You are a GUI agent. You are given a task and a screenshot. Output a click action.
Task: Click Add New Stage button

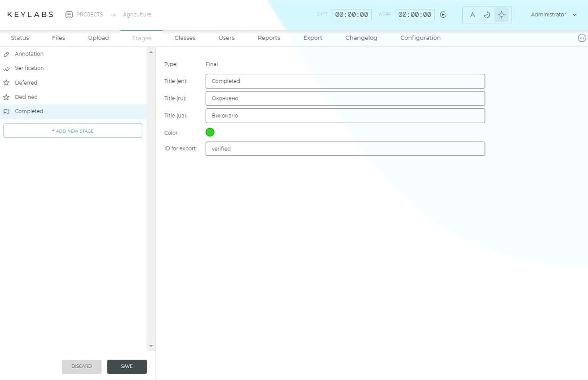(x=73, y=131)
